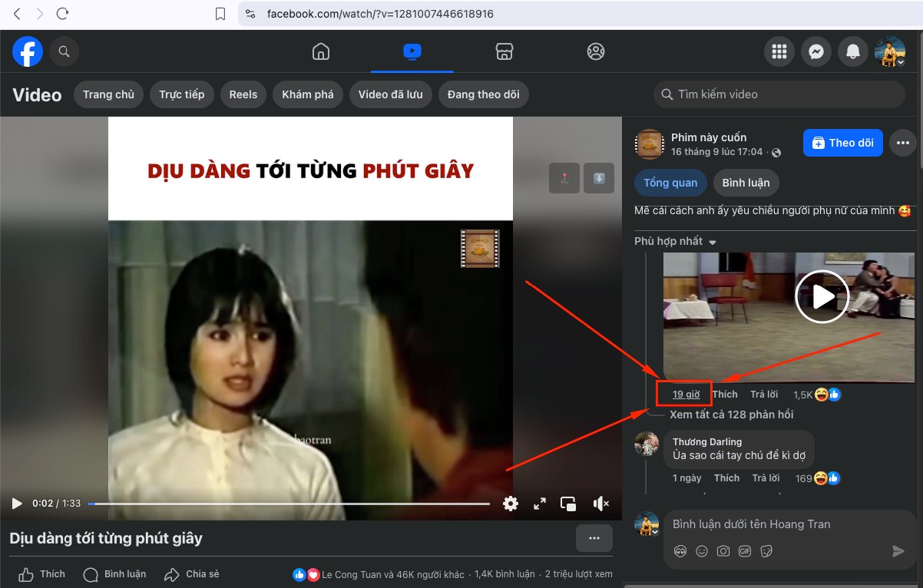
Task: Open the Menu grid icon
Action: (779, 51)
